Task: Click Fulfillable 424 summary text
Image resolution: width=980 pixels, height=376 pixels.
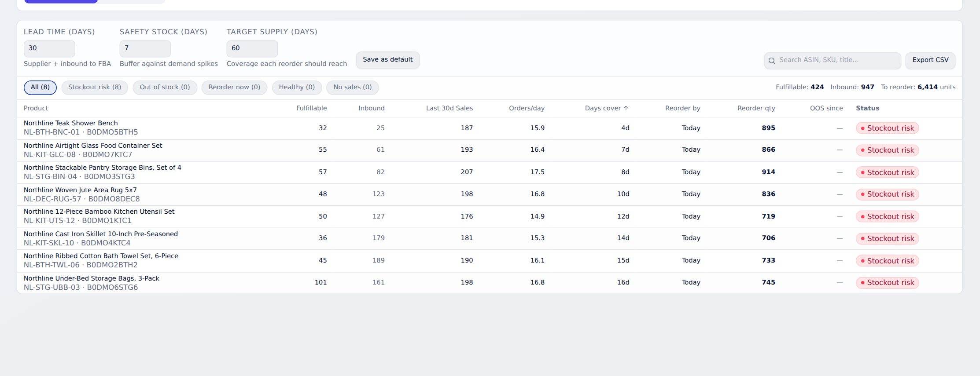Action: tap(799, 88)
